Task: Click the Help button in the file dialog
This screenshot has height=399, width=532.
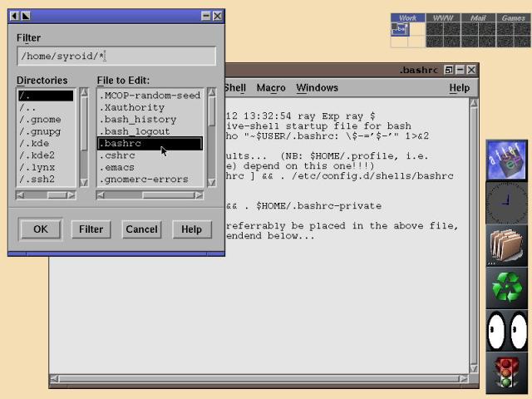Action: [192, 229]
